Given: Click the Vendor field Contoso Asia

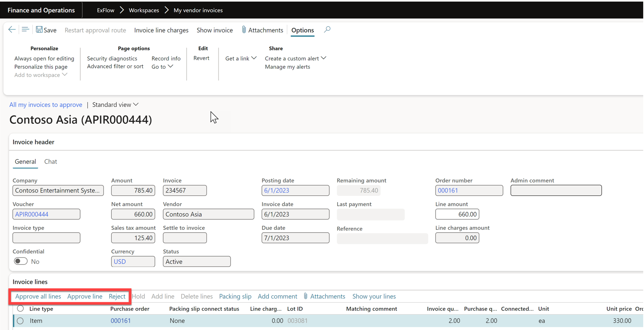Looking at the screenshot, I should [x=208, y=214].
